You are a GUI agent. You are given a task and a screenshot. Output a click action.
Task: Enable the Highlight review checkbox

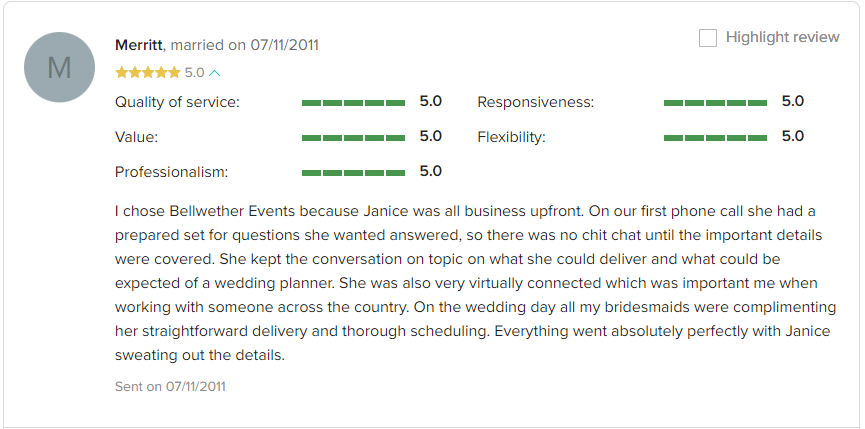tap(708, 38)
